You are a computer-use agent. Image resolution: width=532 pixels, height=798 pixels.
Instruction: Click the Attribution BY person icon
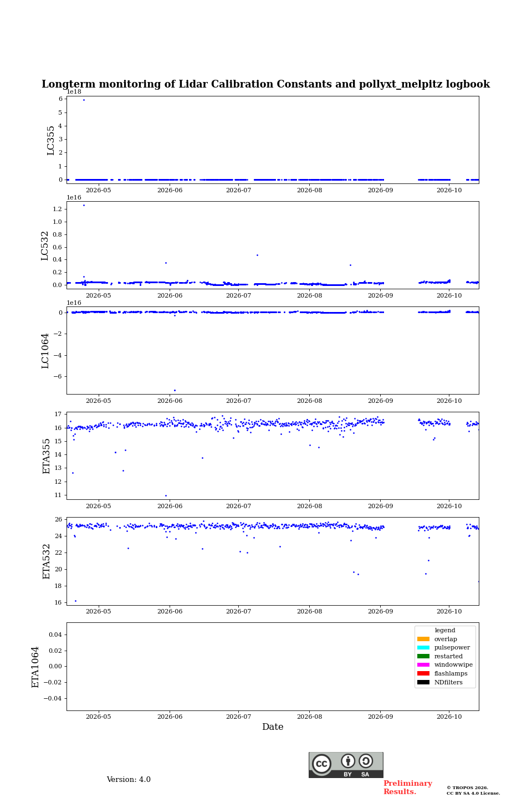point(348,761)
